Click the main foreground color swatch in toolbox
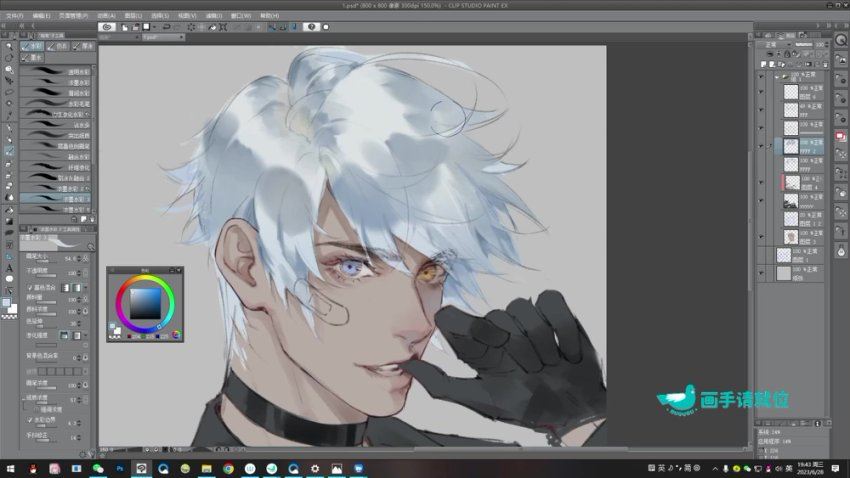 pos(6,303)
